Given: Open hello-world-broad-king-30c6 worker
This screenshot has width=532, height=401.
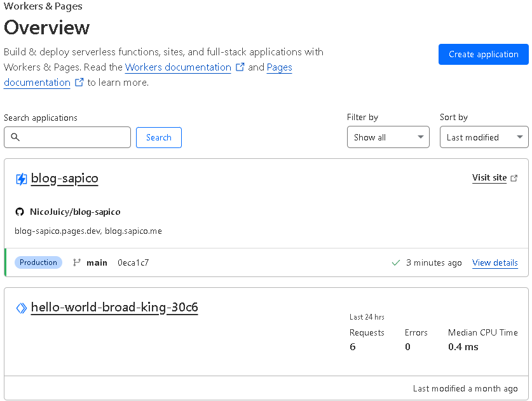Looking at the screenshot, I should pos(114,308).
